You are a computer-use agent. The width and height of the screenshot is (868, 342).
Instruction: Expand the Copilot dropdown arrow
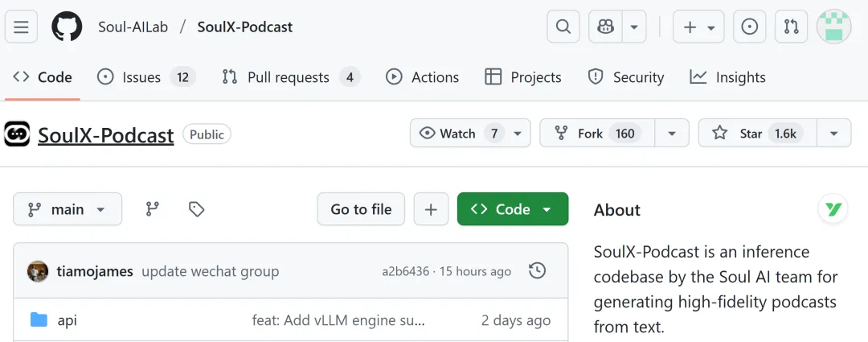pyautogui.click(x=634, y=27)
